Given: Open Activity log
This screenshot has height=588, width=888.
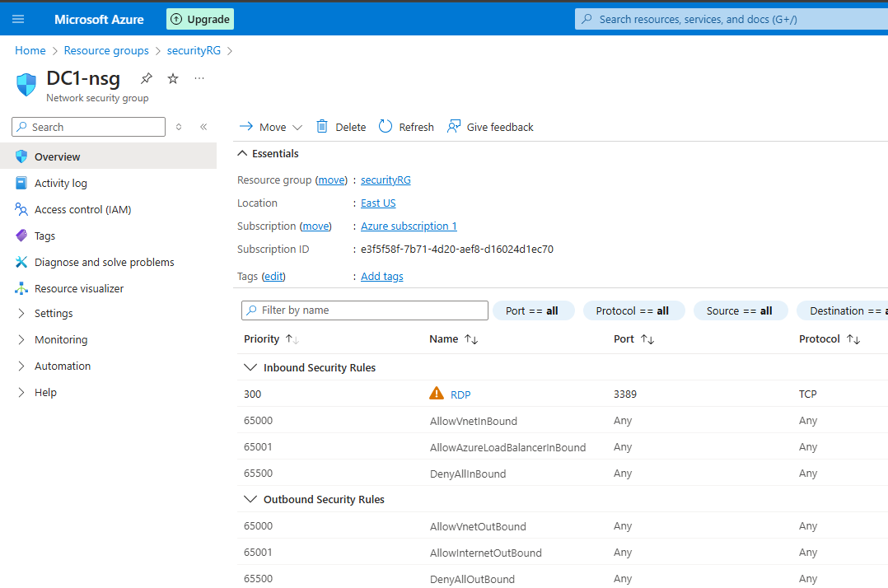Looking at the screenshot, I should point(61,183).
